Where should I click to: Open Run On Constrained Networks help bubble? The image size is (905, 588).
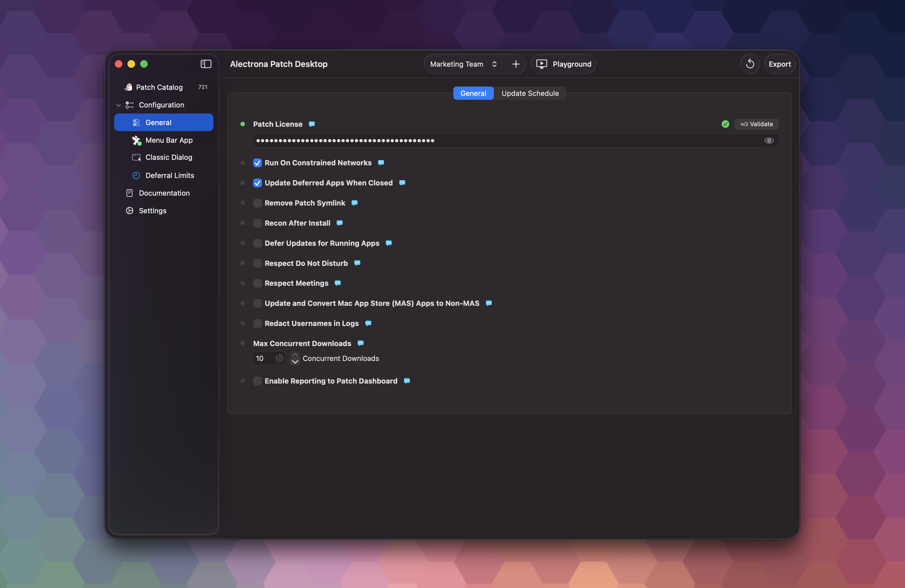tap(381, 163)
